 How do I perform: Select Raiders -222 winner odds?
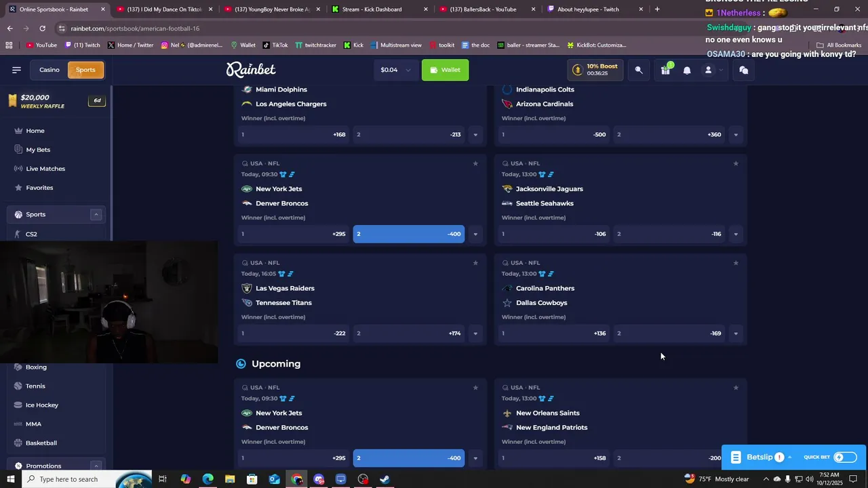pyautogui.click(x=294, y=333)
